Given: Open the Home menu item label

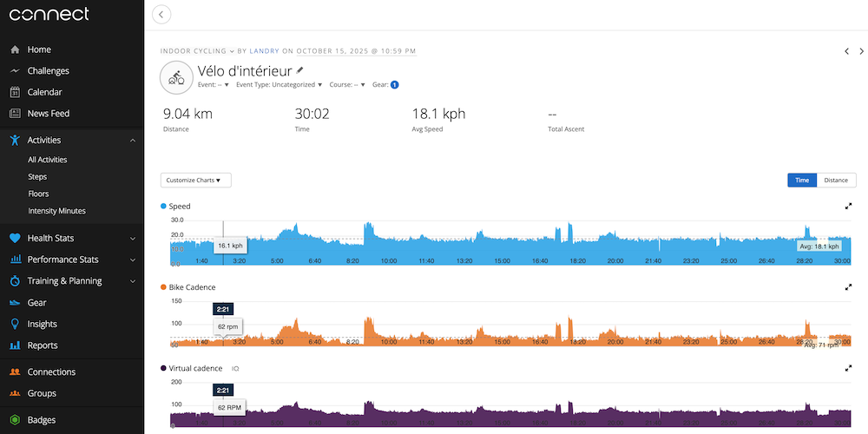Looking at the screenshot, I should click(x=39, y=49).
